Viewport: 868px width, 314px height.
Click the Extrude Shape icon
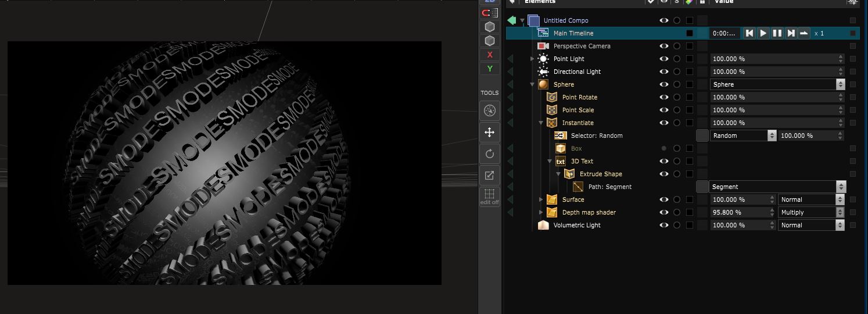[569, 174]
